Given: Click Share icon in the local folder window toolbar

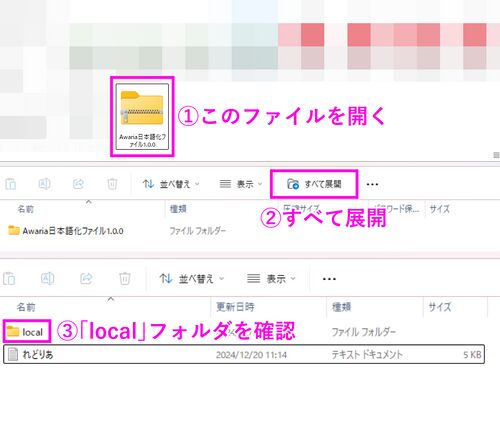Looking at the screenshot, I should point(86,278).
